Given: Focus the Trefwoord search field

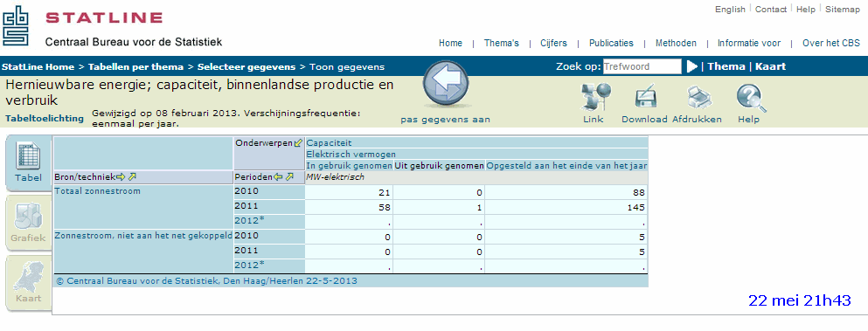Looking at the screenshot, I should (x=642, y=66).
